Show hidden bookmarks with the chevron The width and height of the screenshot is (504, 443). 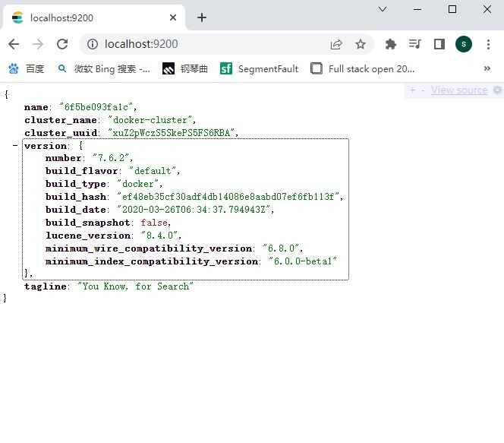coord(487,68)
